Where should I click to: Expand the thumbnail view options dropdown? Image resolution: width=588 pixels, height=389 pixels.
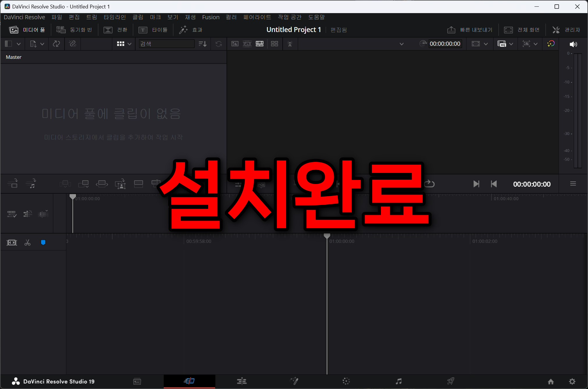pos(130,44)
